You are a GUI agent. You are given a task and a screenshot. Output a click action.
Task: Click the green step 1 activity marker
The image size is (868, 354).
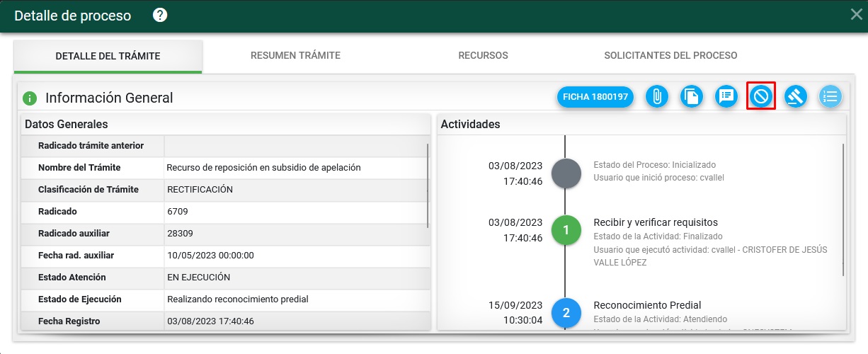(566, 230)
